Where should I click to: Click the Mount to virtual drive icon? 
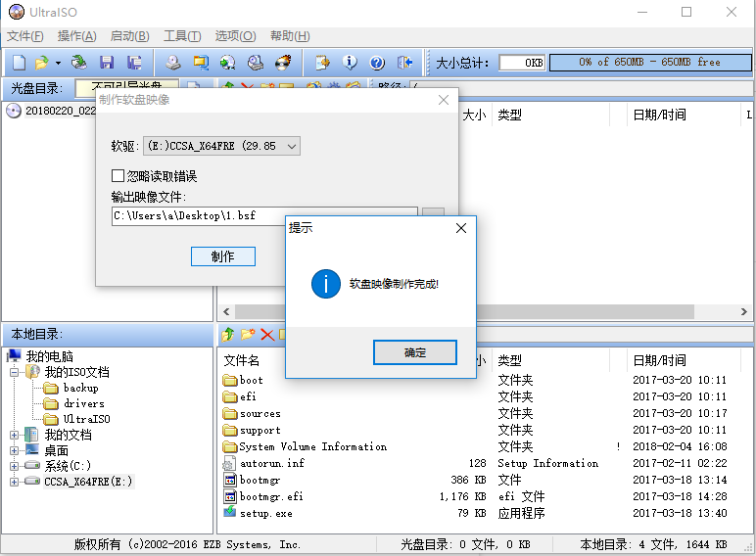256,63
